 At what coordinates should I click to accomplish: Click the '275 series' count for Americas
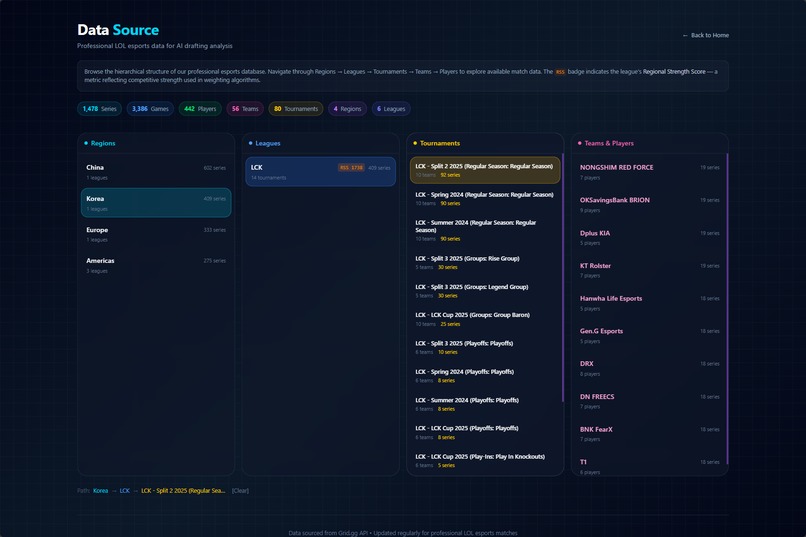click(214, 261)
